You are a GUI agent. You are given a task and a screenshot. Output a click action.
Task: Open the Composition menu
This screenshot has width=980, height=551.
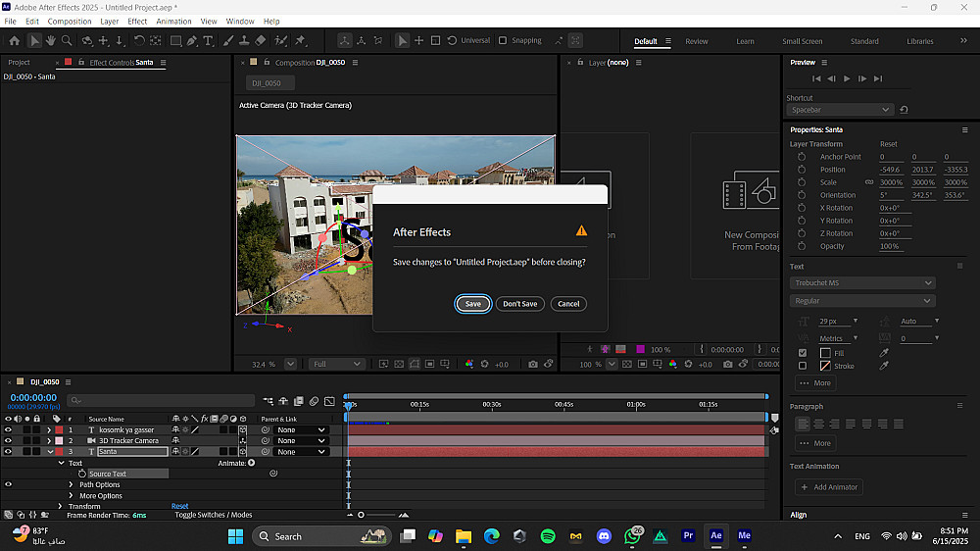70,21
